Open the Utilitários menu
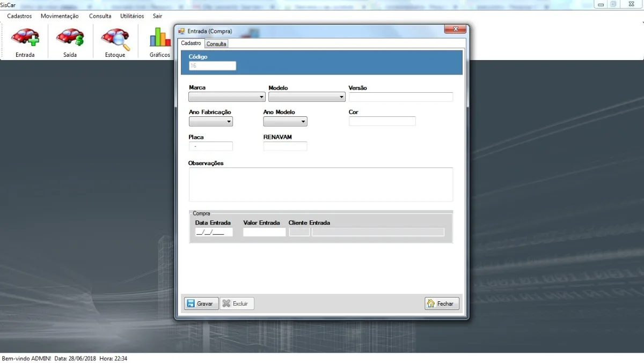The width and height of the screenshot is (644, 363). point(132,16)
